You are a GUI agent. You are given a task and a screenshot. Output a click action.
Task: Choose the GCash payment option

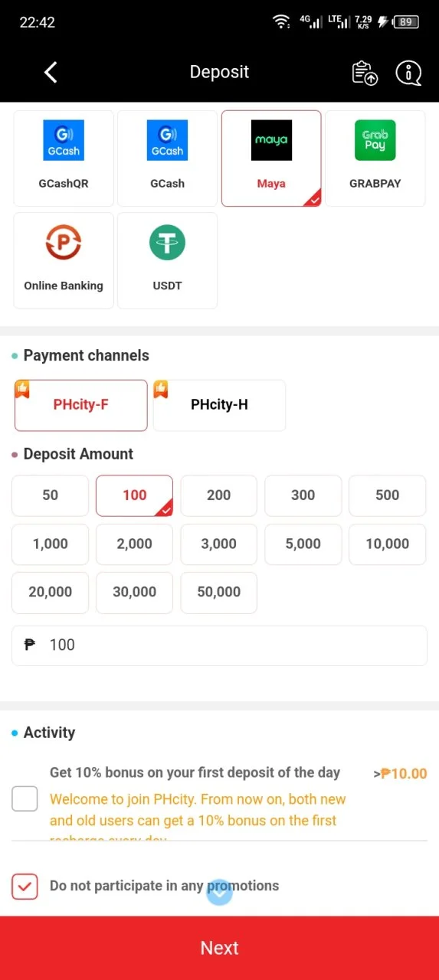[x=167, y=158]
